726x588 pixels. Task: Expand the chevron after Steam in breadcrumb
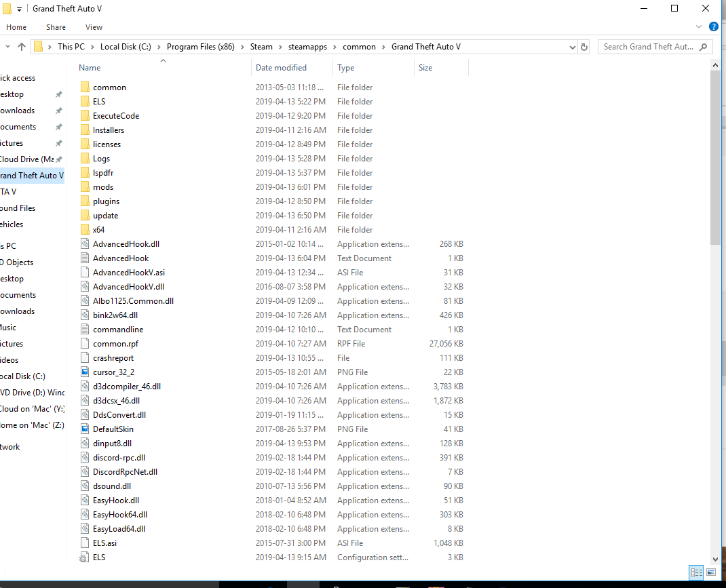coord(281,47)
